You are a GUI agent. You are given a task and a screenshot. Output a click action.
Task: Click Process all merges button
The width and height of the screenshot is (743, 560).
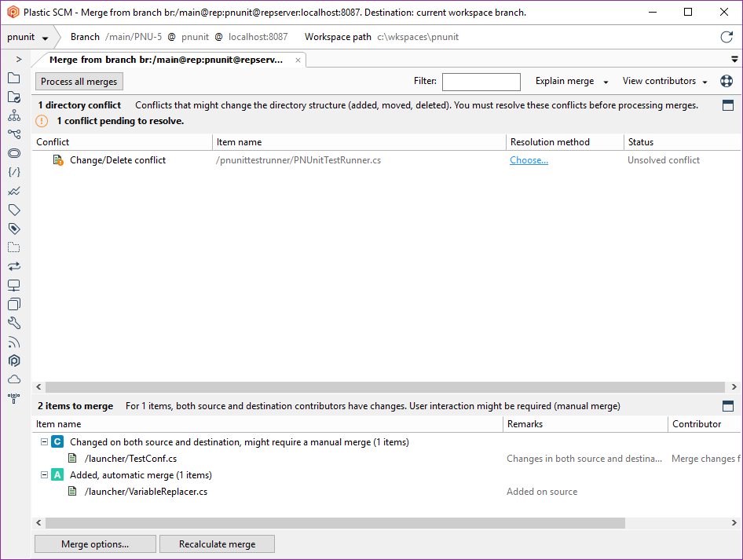pos(79,82)
